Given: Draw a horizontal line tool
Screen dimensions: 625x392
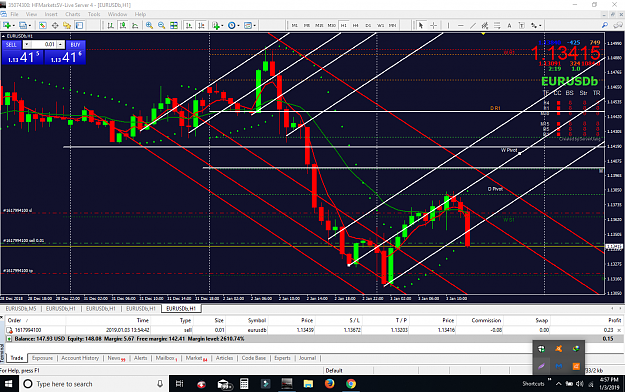Looking at the screenshot, I should [x=460, y=26].
